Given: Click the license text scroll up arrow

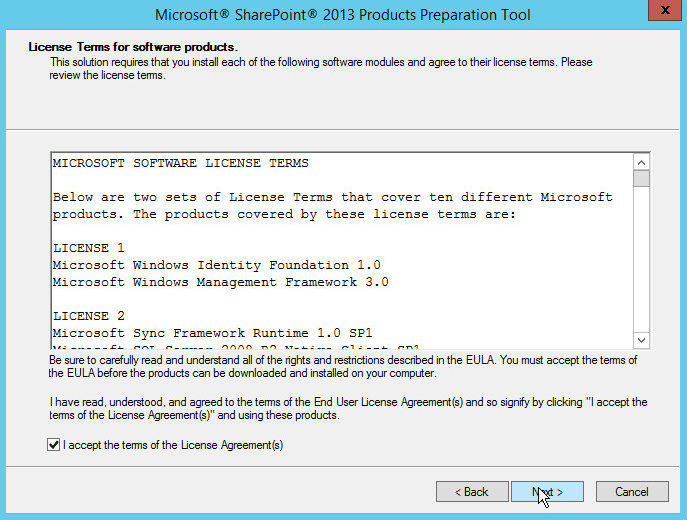Looking at the screenshot, I should [x=641, y=161].
